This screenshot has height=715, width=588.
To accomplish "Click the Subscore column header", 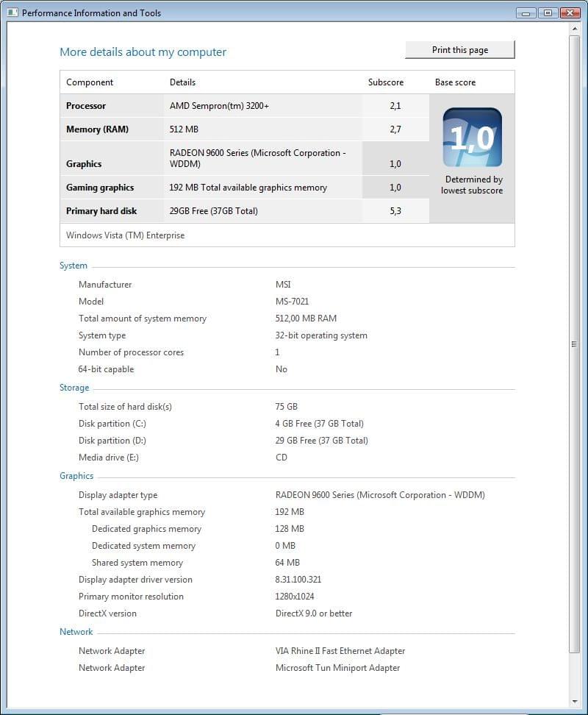I will [386, 82].
